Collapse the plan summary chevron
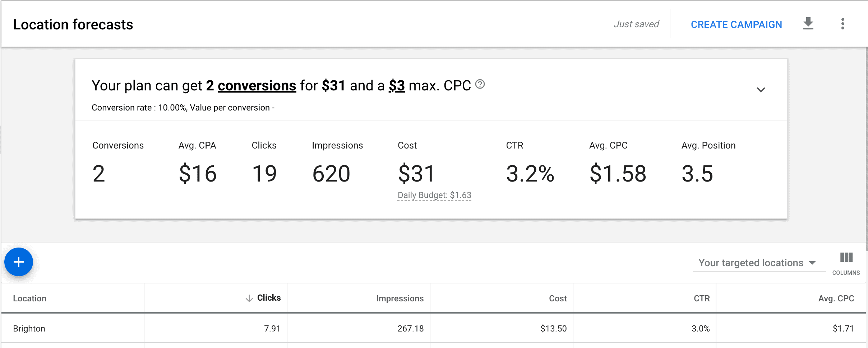868x348 pixels. coord(761,89)
